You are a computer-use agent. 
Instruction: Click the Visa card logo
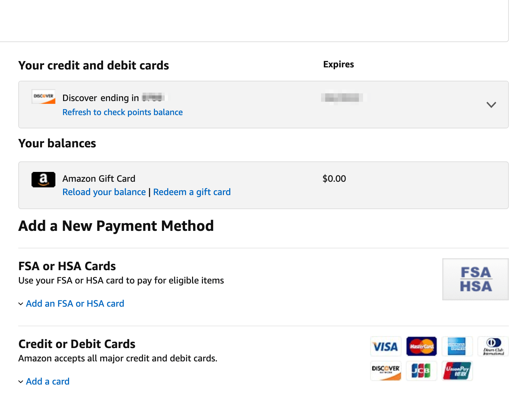386,346
